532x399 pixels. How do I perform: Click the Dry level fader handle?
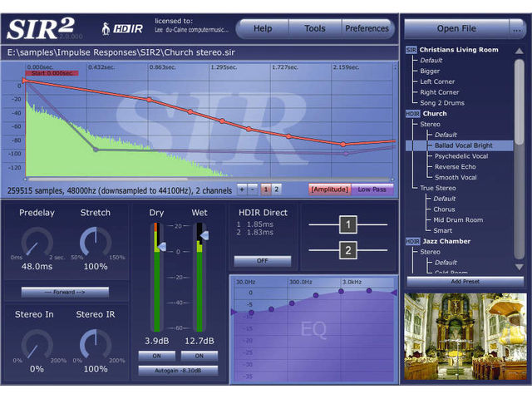[x=162, y=247]
